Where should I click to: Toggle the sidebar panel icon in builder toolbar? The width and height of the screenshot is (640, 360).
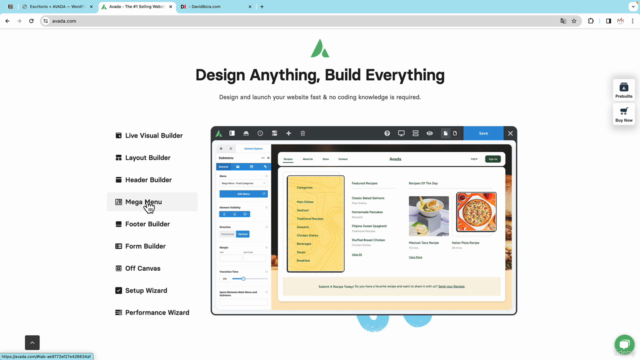click(x=232, y=133)
